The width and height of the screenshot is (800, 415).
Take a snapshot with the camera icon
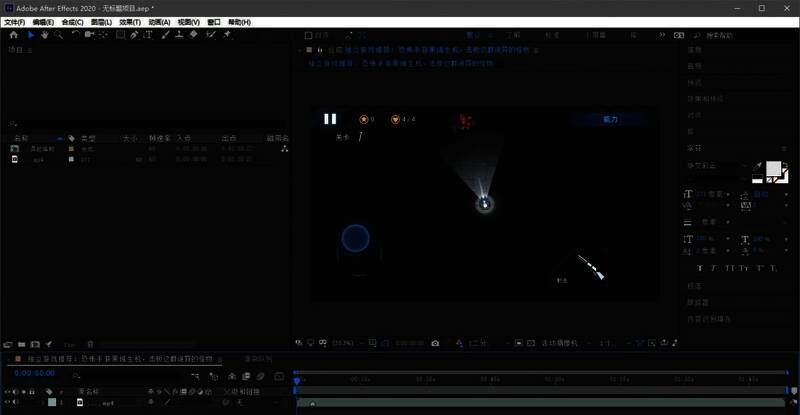pos(435,343)
